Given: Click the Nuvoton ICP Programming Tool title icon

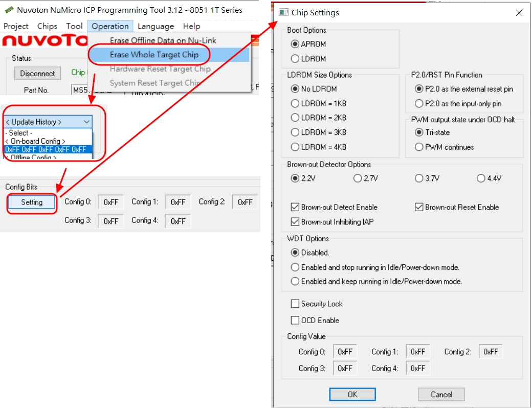Looking at the screenshot, I should point(9,10).
